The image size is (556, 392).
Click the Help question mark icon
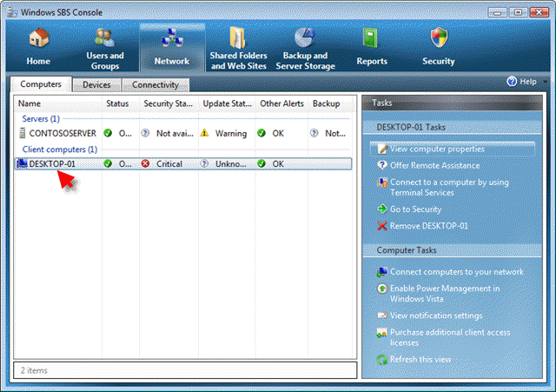click(x=512, y=81)
